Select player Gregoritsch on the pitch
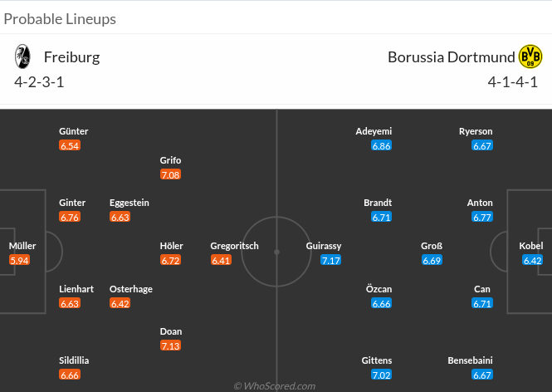 (x=235, y=246)
